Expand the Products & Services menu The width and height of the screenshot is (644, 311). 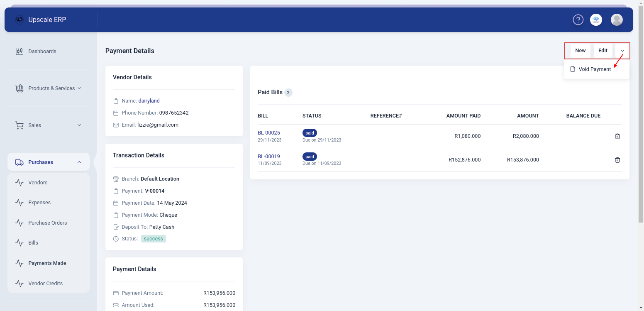(x=79, y=88)
